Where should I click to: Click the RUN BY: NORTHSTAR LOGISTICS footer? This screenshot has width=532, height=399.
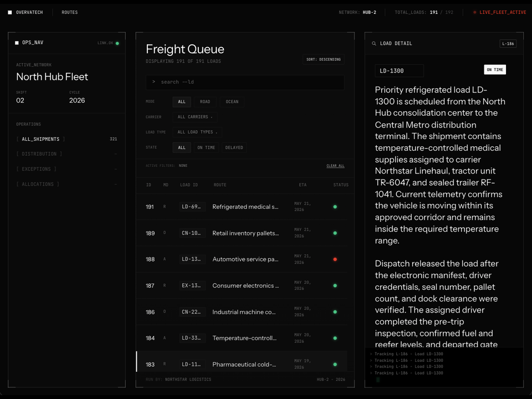[178, 380]
